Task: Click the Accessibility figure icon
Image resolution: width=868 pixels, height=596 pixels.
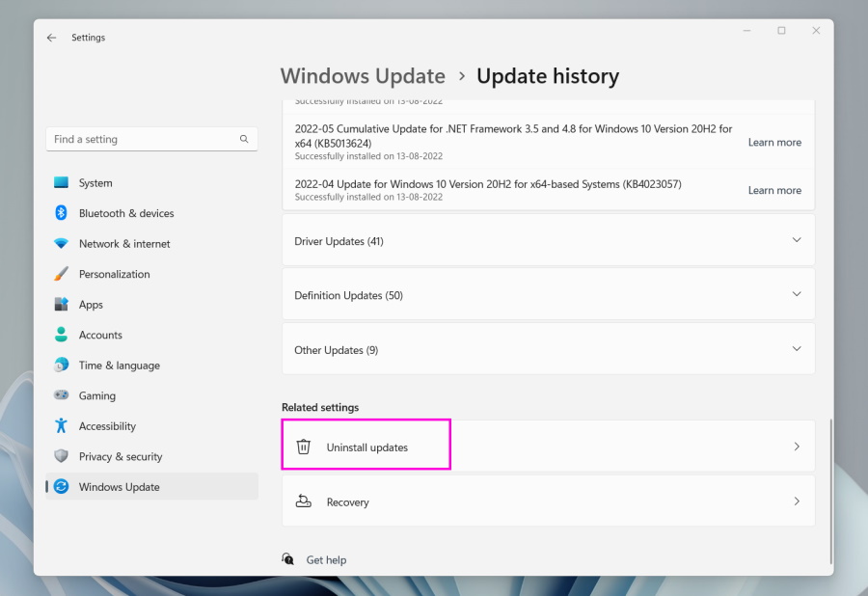Action: [x=61, y=426]
